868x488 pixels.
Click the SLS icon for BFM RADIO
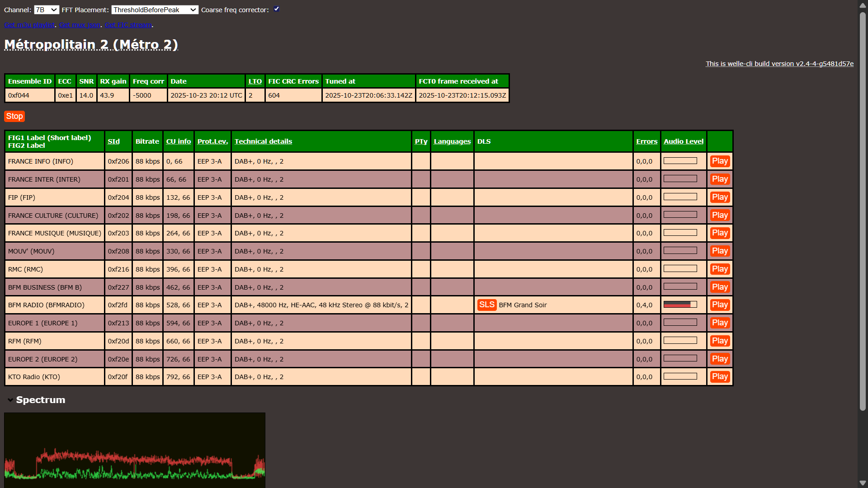click(x=486, y=305)
